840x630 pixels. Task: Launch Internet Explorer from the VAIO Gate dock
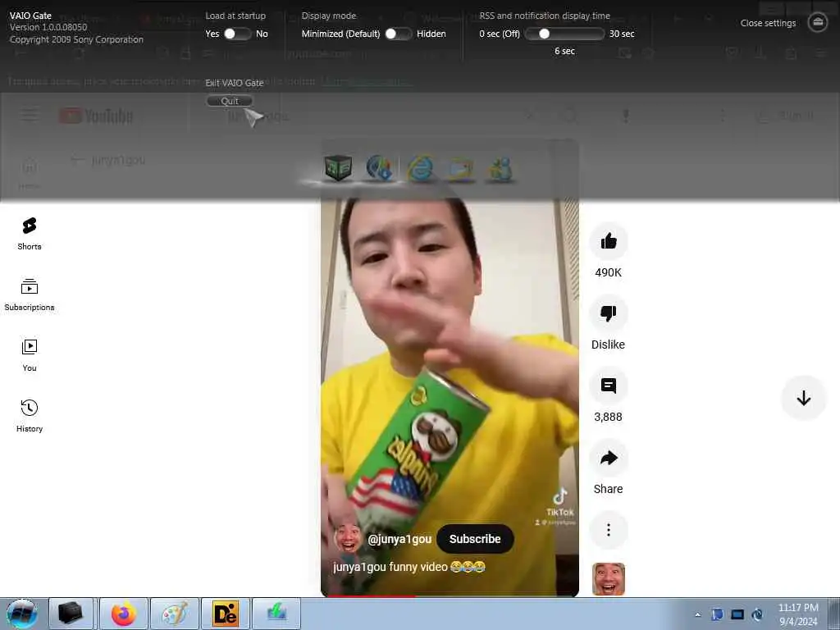[x=420, y=168]
